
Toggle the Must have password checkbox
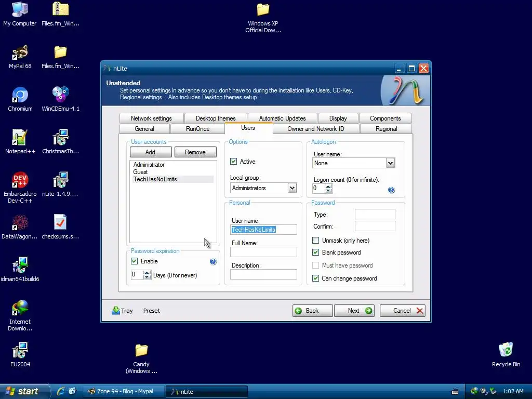[315, 265]
